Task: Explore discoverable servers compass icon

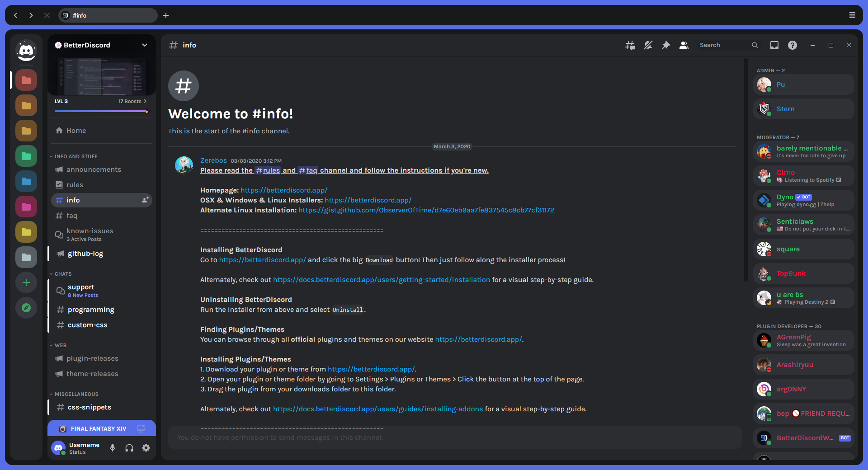Action: click(x=26, y=308)
